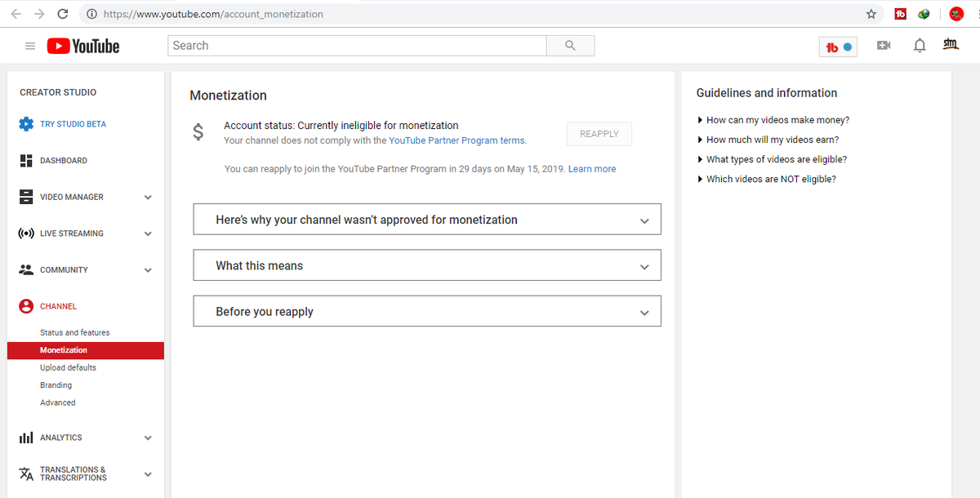Reload the page with the refresh icon
Viewport: 980px width, 498px height.
(63, 14)
